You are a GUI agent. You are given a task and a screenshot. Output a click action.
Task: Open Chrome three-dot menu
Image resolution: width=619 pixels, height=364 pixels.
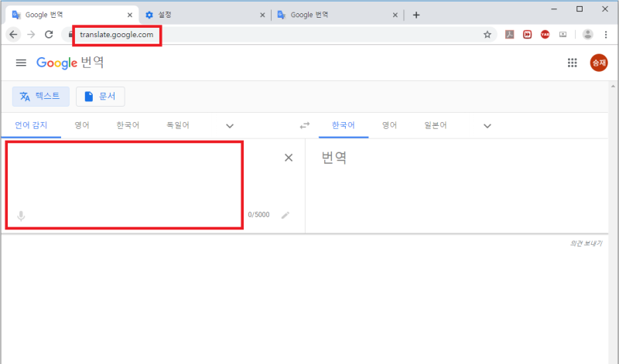pyautogui.click(x=606, y=35)
